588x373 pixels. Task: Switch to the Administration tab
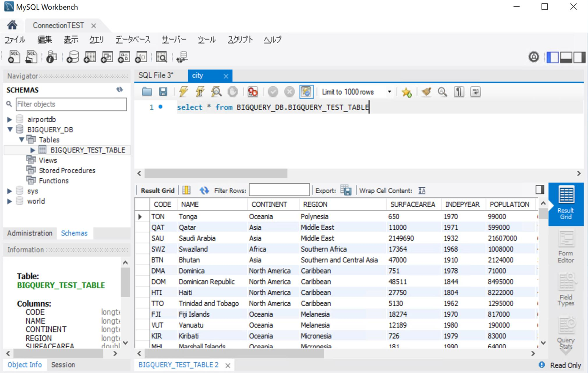30,233
